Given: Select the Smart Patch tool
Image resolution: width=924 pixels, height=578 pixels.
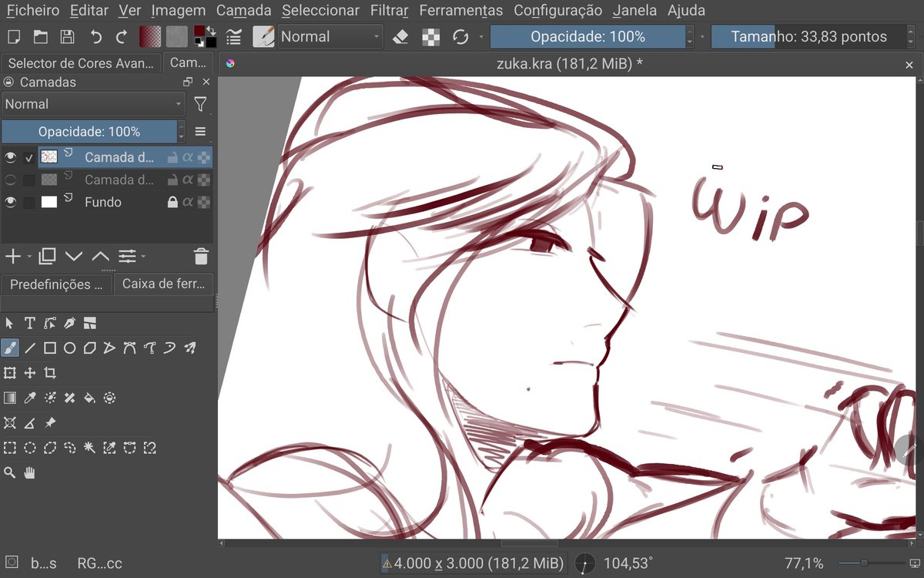Looking at the screenshot, I should pyautogui.click(x=69, y=398).
